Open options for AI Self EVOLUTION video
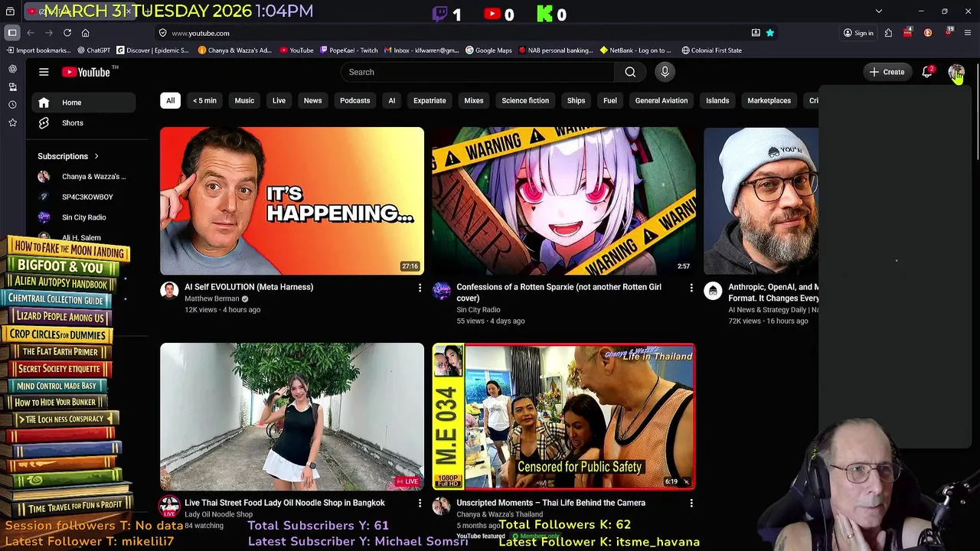This screenshot has width=980, height=551. click(x=420, y=288)
